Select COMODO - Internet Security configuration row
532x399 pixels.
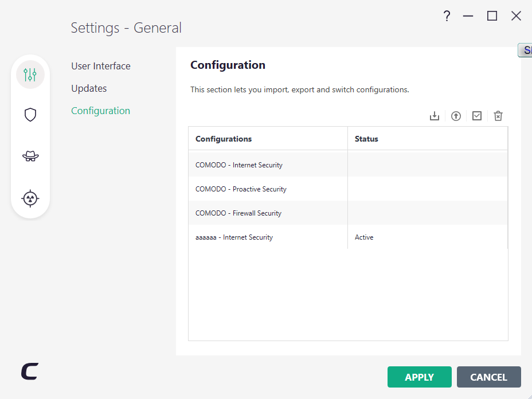pyautogui.click(x=239, y=165)
